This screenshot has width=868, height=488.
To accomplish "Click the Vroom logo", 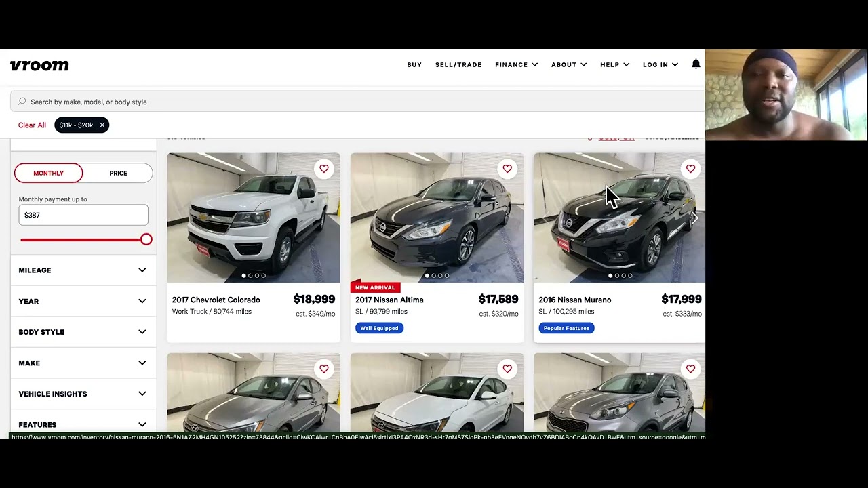I will coord(39,65).
